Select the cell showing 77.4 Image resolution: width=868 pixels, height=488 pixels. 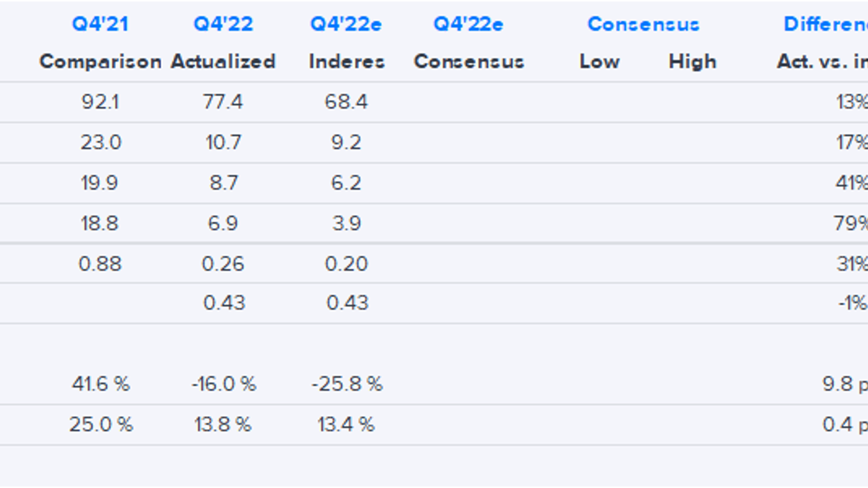223,102
